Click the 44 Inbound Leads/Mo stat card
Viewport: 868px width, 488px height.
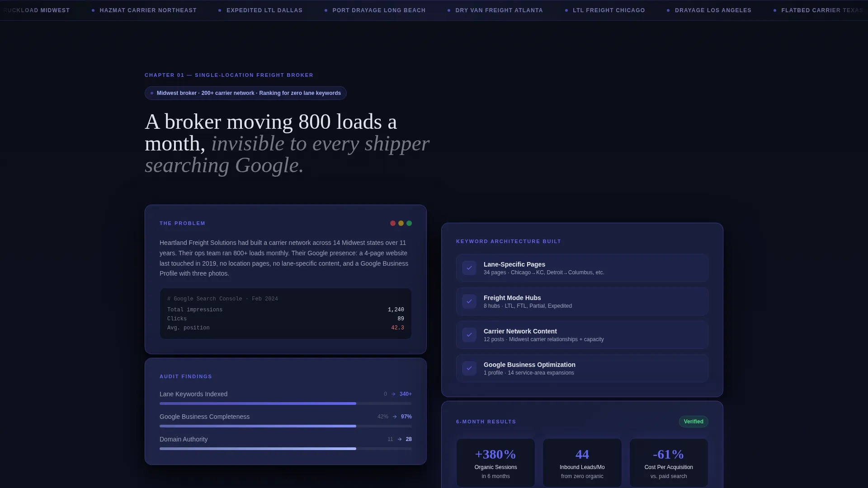[582, 463]
